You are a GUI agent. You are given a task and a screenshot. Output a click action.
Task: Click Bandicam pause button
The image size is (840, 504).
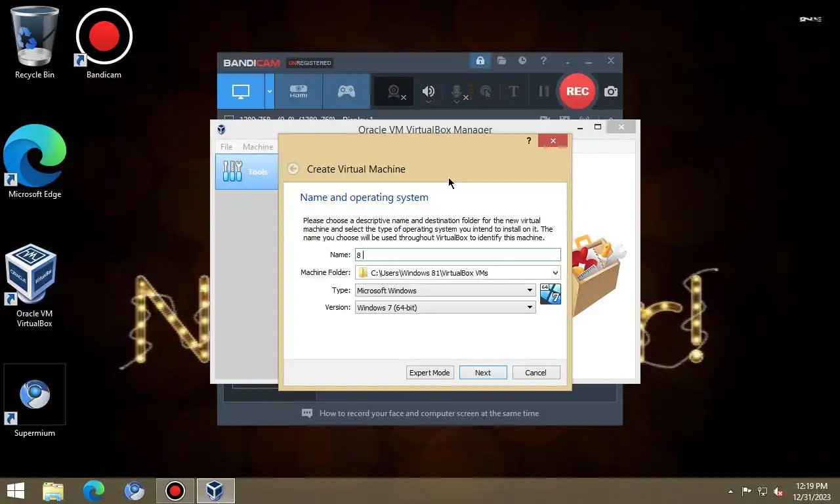(543, 92)
